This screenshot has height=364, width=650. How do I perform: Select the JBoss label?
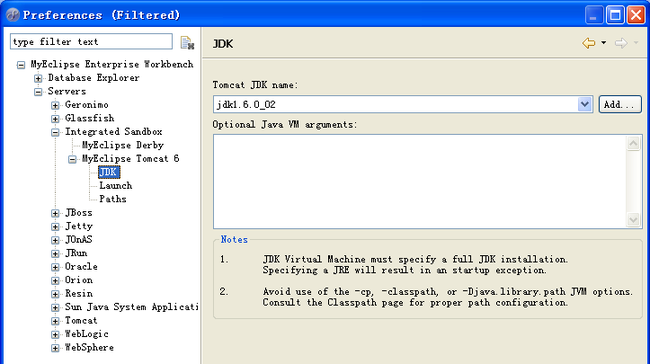tap(78, 212)
